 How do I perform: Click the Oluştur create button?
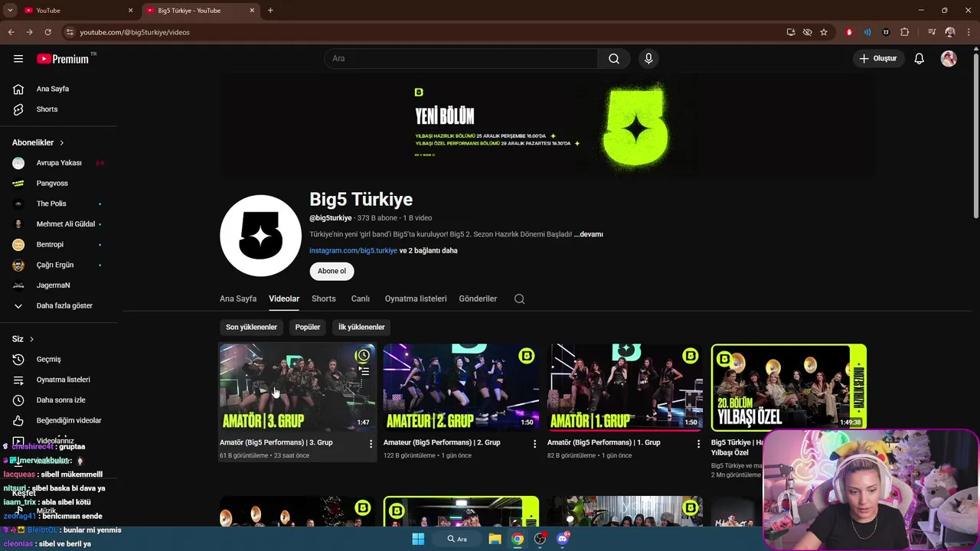(x=877, y=58)
